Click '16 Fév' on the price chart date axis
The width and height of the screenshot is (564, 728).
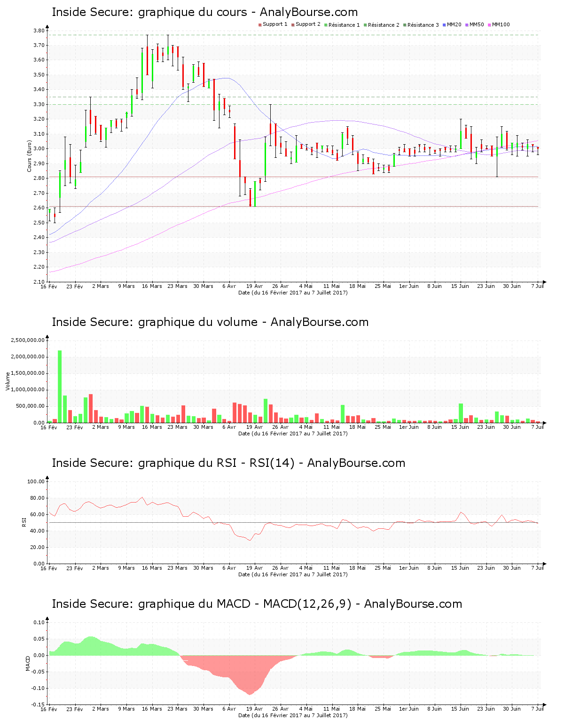(49, 286)
